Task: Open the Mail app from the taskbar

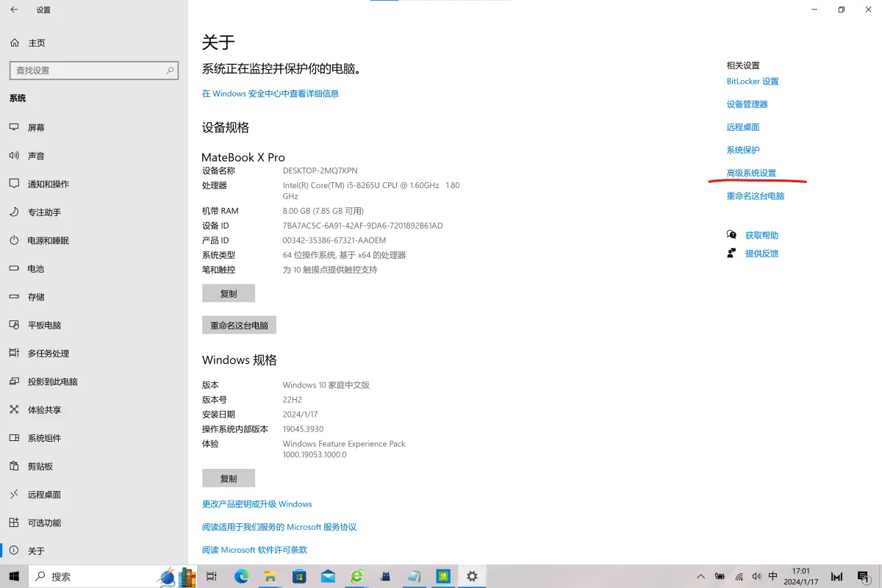Action: click(328, 576)
